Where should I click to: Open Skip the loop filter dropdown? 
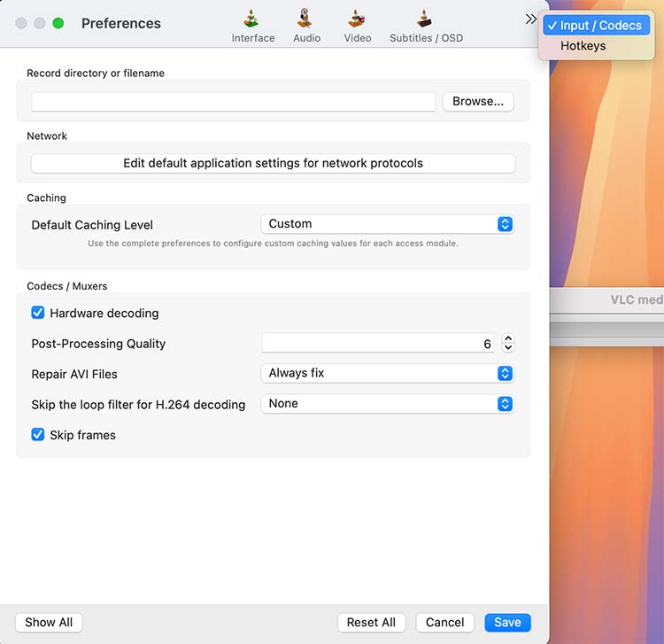click(x=387, y=404)
